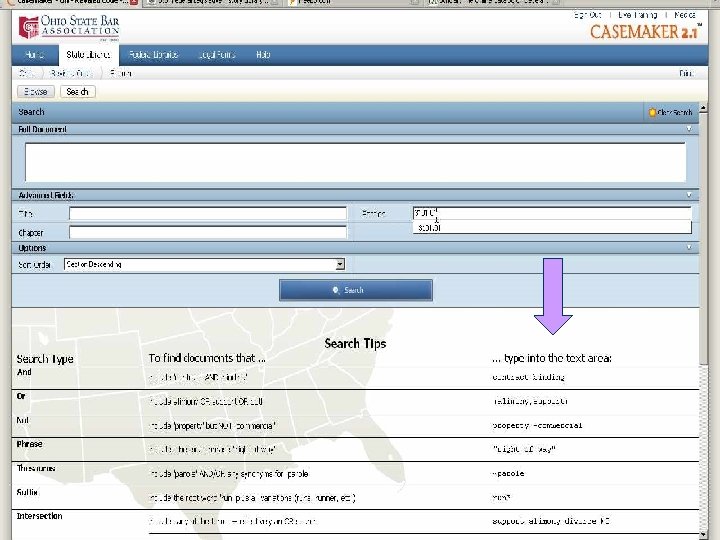Image resolution: width=720 pixels, height=540 pixels.
Task: Collapse the Options section arrow
Action: click(689, 248)
